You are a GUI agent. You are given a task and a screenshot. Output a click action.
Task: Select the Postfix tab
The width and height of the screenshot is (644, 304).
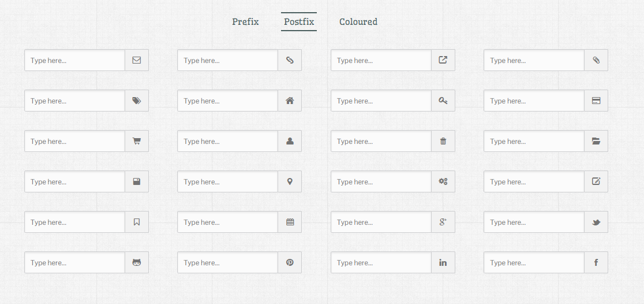(x=299, y=21)
